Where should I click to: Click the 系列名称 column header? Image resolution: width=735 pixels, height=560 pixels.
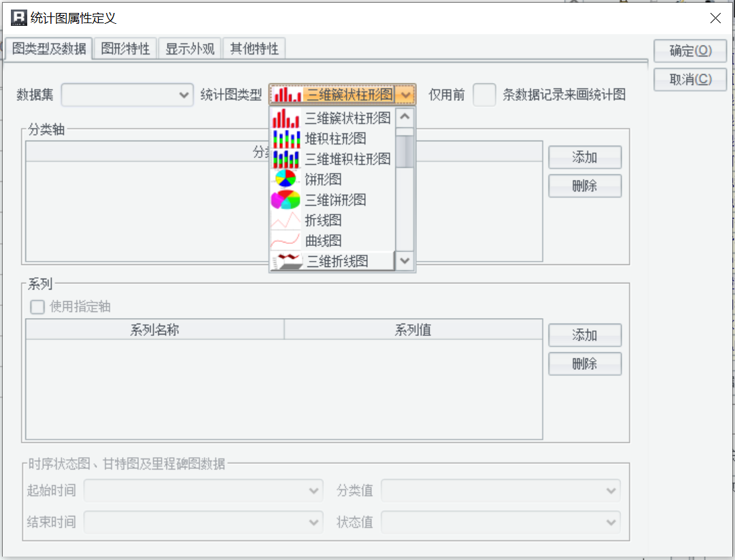(x=155, y=330)
